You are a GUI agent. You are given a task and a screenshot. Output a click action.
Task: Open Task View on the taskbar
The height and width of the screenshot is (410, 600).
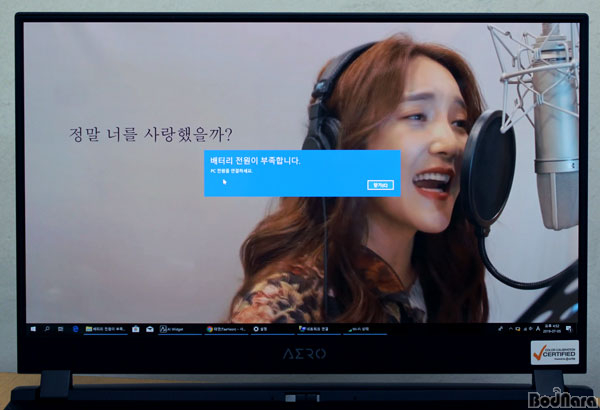click(x=60, y=329)
